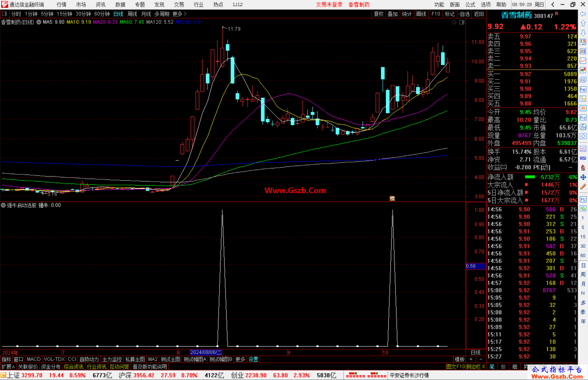The image size is (588, 380).
Task: Select the pencil drawing tool icon
Action: 583,187
